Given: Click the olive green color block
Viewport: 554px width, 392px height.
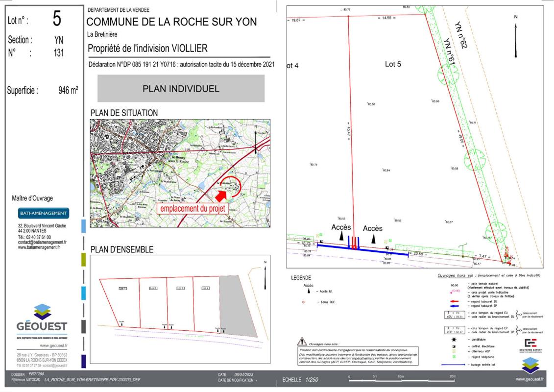Looking at the screenshot, I should (x=83, y=260).
